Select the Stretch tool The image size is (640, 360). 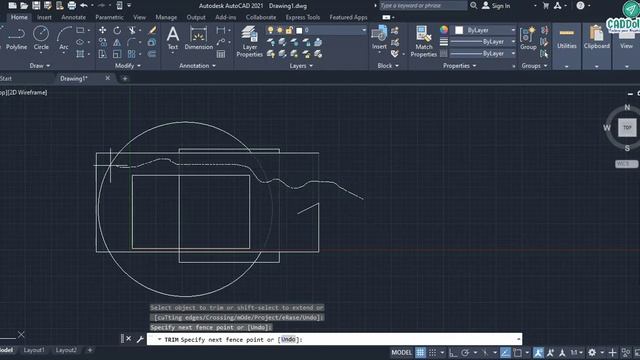(102, 54)
